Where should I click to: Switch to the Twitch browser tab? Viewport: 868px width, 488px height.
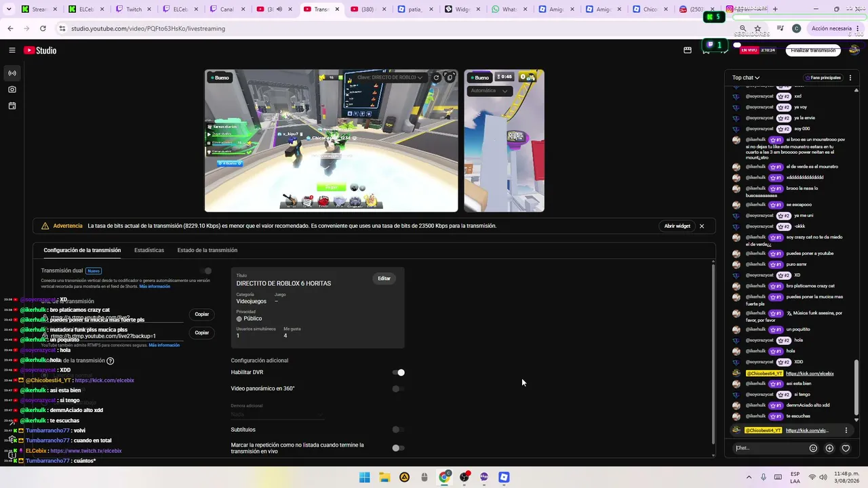click(x=134, y=9)
